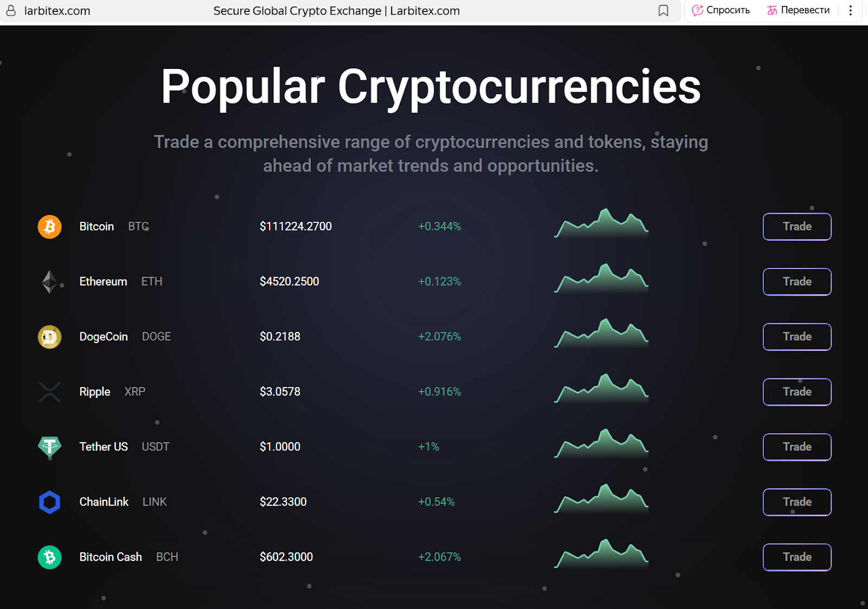Click the orange Bitcoin coin icon
868x609 pixels.
click(x=49, y=227)
